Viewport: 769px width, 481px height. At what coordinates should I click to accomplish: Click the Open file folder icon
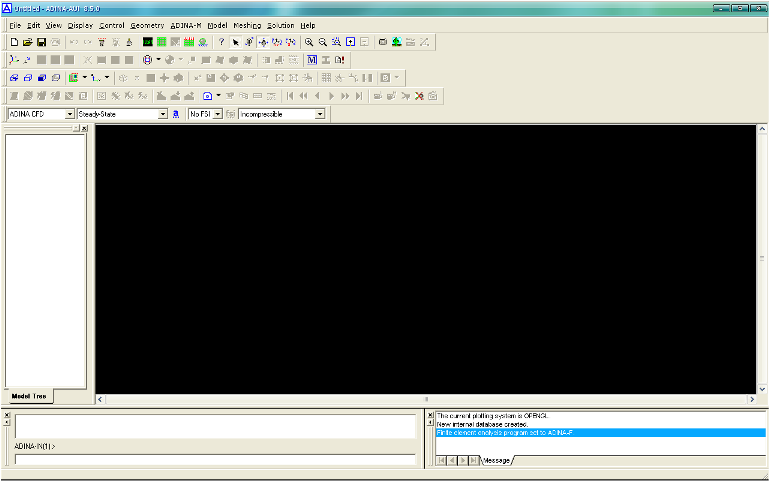pyautogui.click(x=28, y=42)
